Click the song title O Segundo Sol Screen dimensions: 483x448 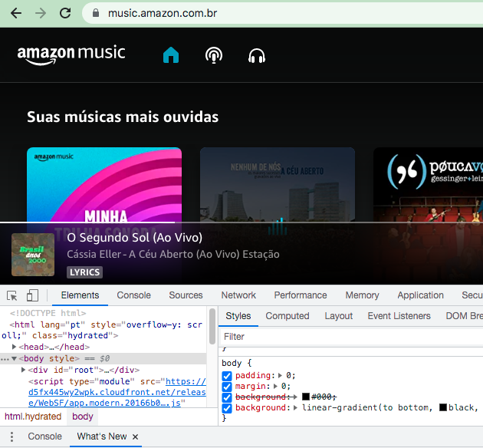click(135, 238)
